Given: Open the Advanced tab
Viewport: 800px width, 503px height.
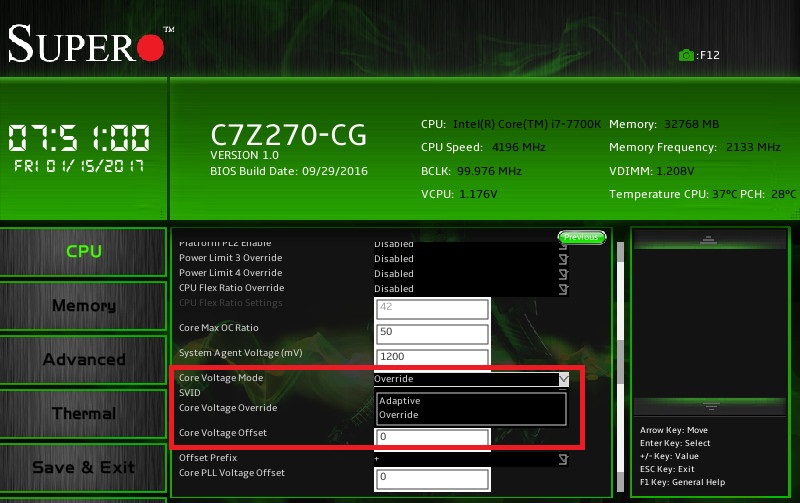Looking at the screenshot, I should pos(84,360).
